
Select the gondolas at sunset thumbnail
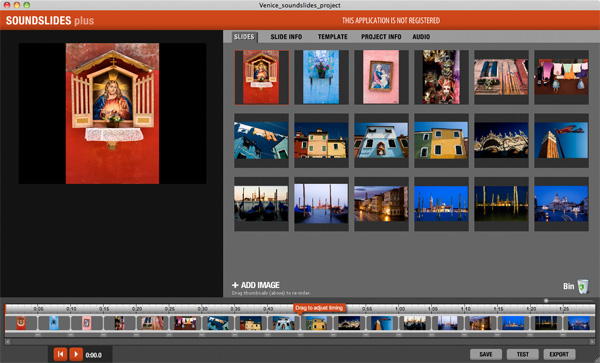click(x=262, y=204)
